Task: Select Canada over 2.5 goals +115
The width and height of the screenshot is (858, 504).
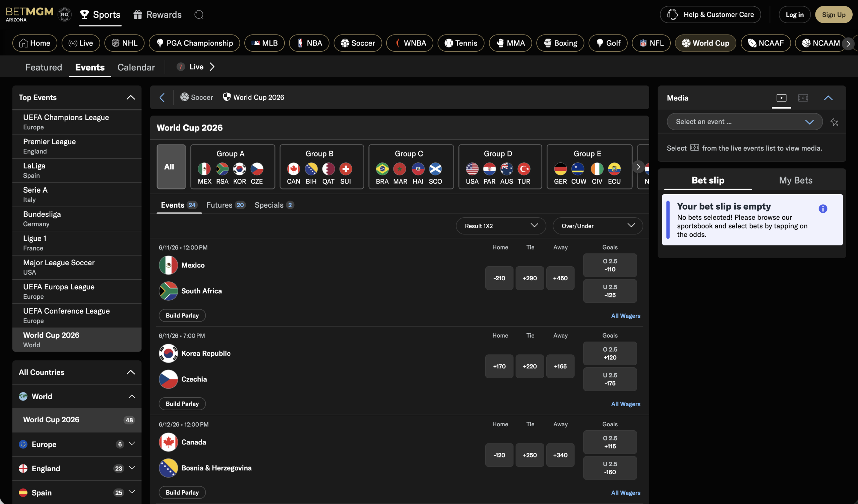Action: coord(610,442)
